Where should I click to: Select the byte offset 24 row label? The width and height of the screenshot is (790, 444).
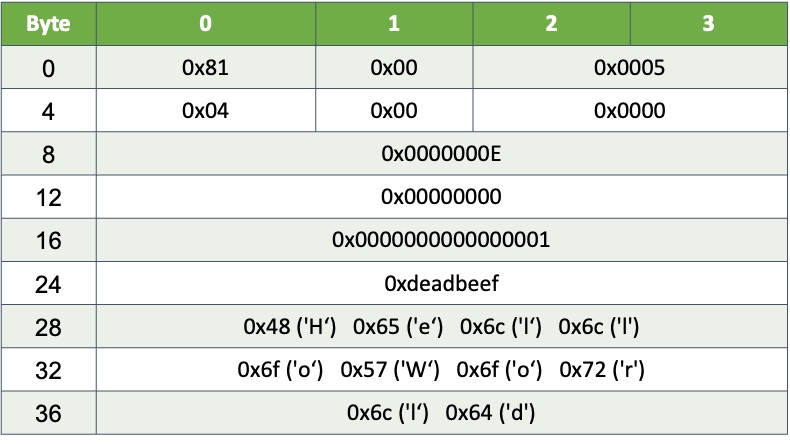48,283
